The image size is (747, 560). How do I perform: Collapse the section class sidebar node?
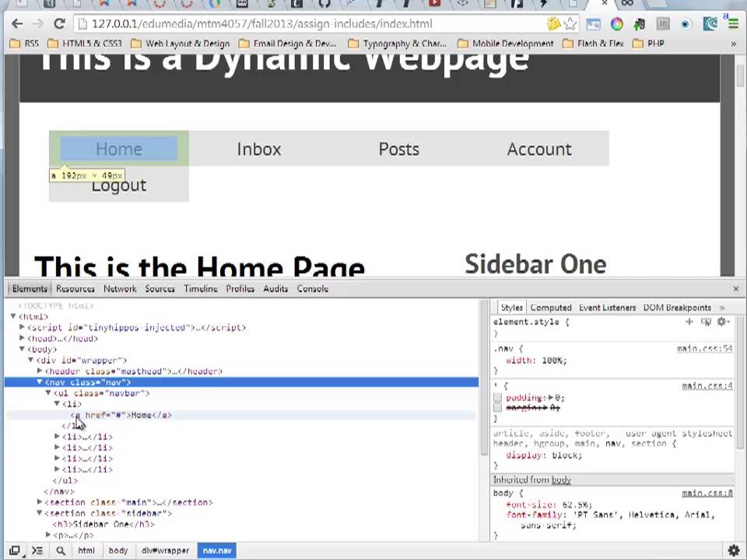pyautogui.click(x=40, y=513)
